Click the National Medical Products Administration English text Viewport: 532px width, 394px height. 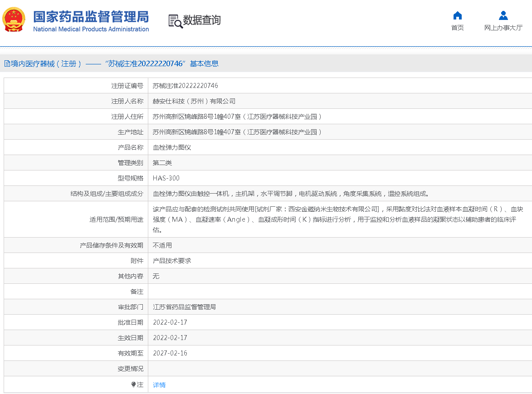[91, 29]
